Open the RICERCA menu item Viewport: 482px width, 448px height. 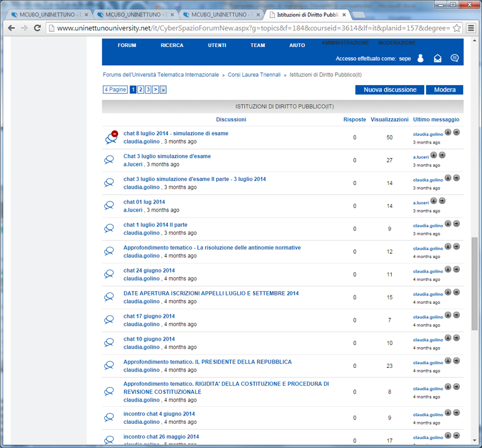click(x=172, y=45)
